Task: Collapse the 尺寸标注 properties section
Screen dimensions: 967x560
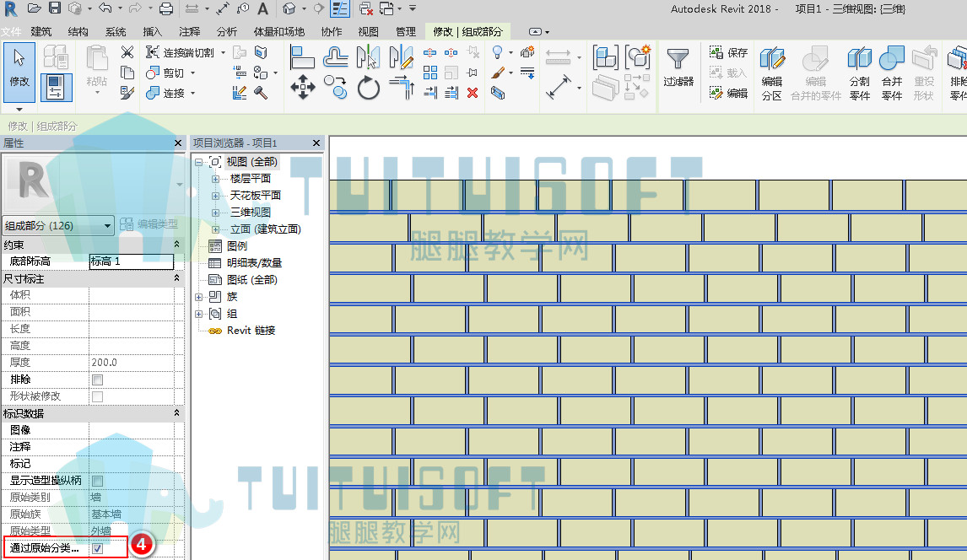Action: (176, 278)
